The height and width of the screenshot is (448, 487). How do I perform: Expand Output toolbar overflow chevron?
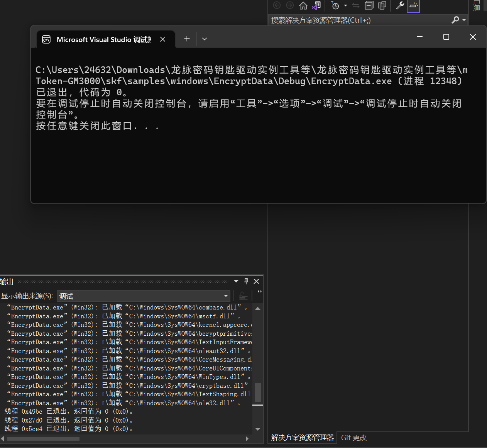260,292
